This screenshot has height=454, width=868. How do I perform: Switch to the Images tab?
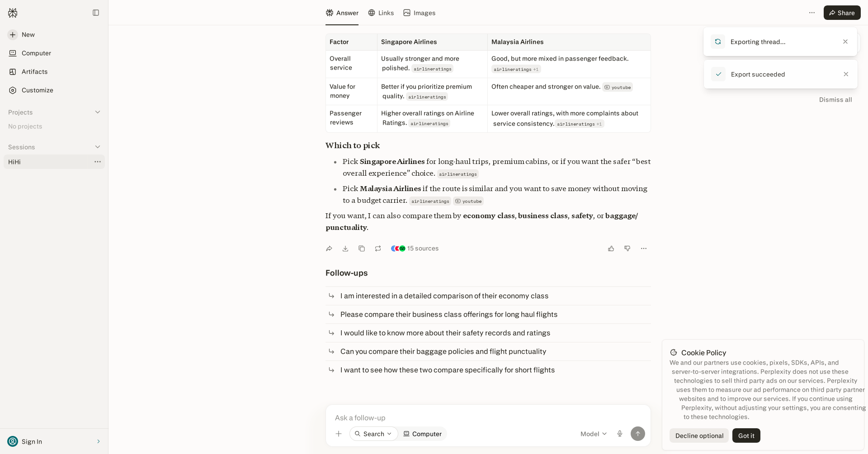pos(420,13)
